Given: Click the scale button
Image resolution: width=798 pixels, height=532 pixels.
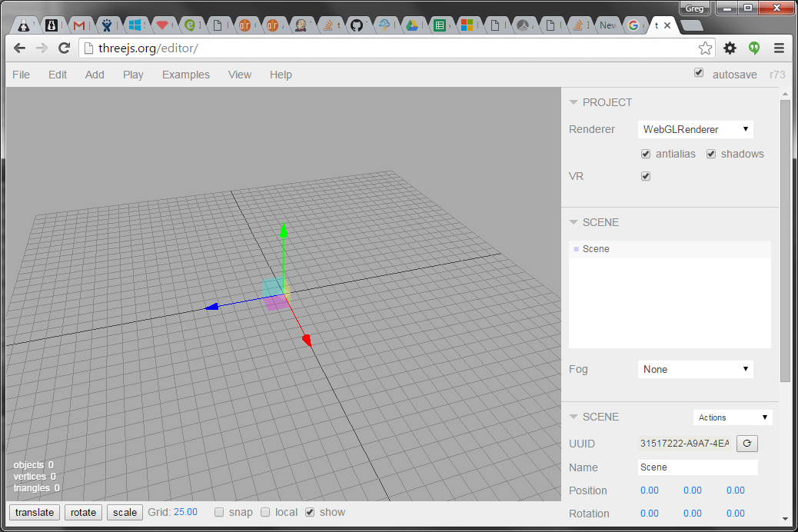Looking at the screenshot, I should click(x=125, y=512).
